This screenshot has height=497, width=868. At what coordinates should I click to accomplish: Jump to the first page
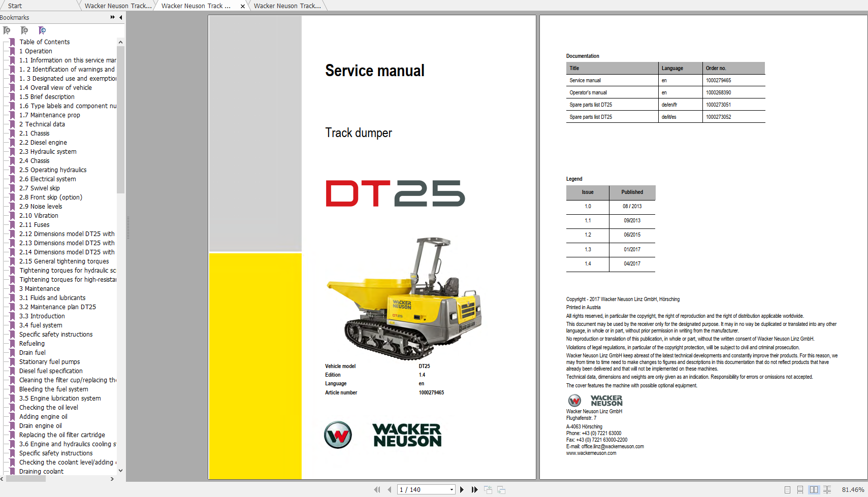[377, 489]
